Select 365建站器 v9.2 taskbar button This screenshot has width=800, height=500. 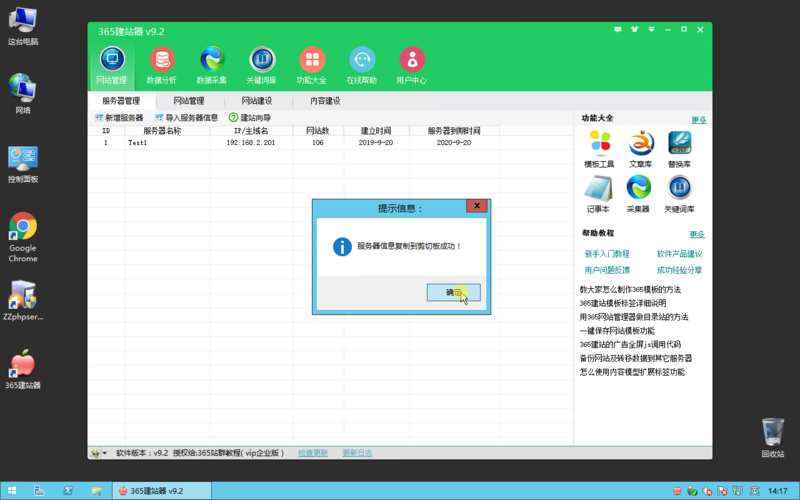(x=162, y=491)
